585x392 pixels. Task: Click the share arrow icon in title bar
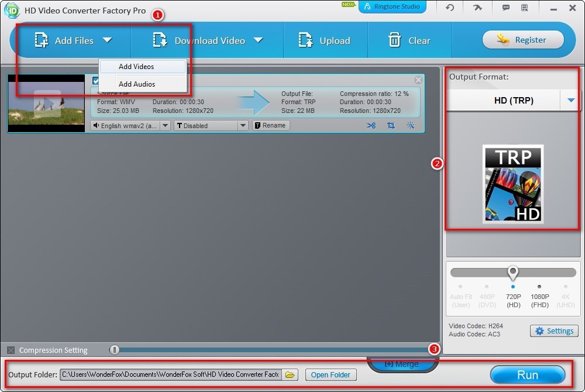(477, 8)
